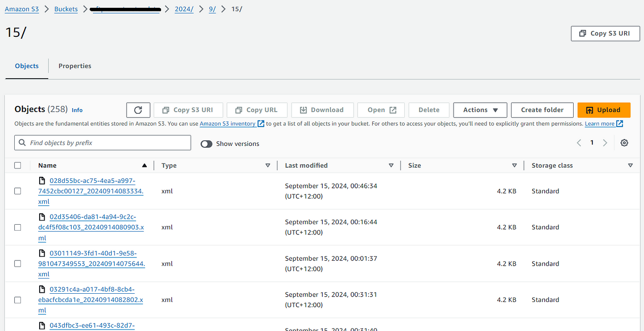644x331 pixels.
Task: Open the Actions dropdown menu
Action: click(480, 110)
